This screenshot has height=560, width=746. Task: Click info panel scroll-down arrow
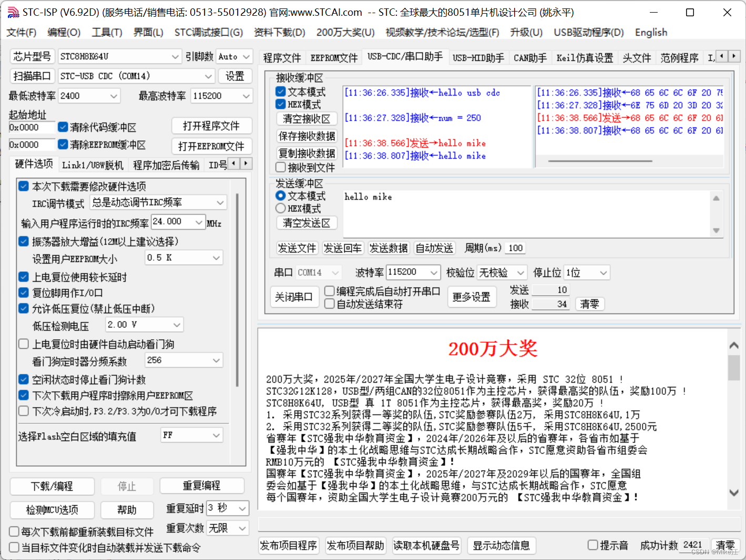(x=734, y=493)
